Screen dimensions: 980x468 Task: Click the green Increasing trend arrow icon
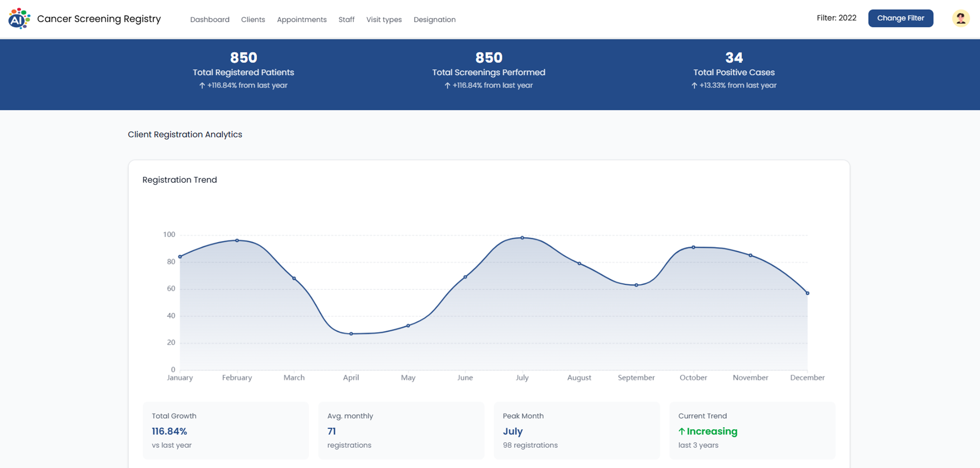click(x=681, y=431)
